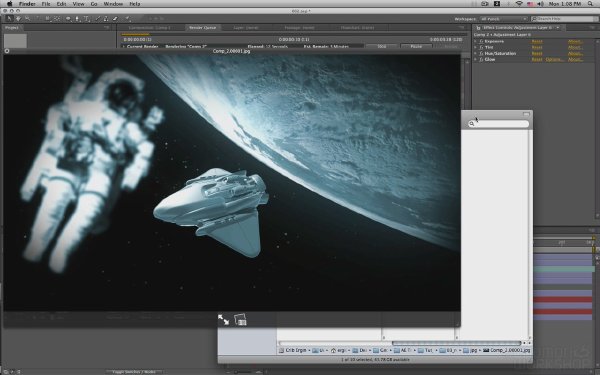Click the volume icon in menu bar

(541, 4)
